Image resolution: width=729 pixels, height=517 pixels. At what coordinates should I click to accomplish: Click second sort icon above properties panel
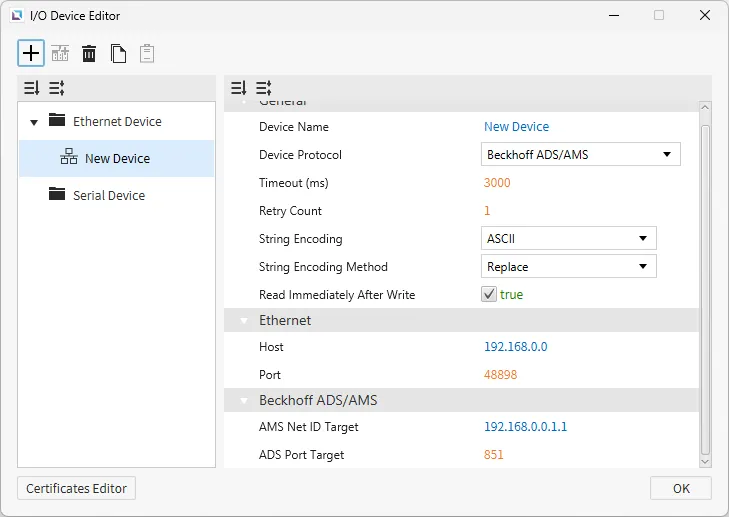(264, 88)
